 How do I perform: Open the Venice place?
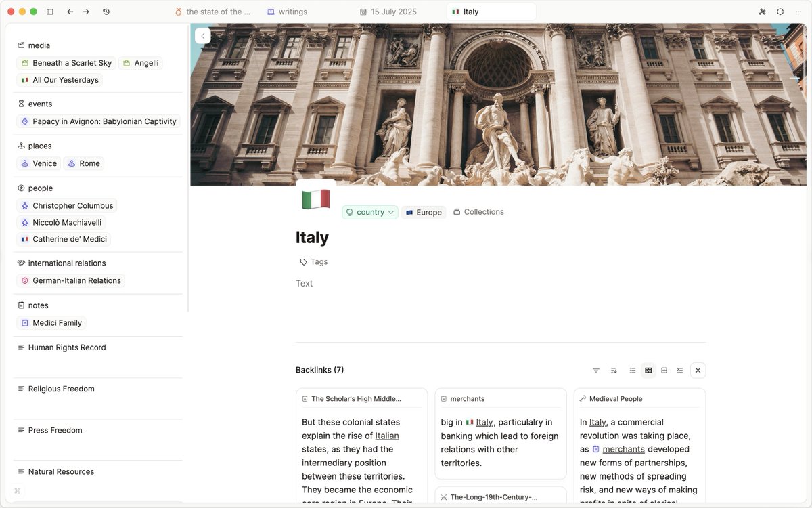click(39, 163)
